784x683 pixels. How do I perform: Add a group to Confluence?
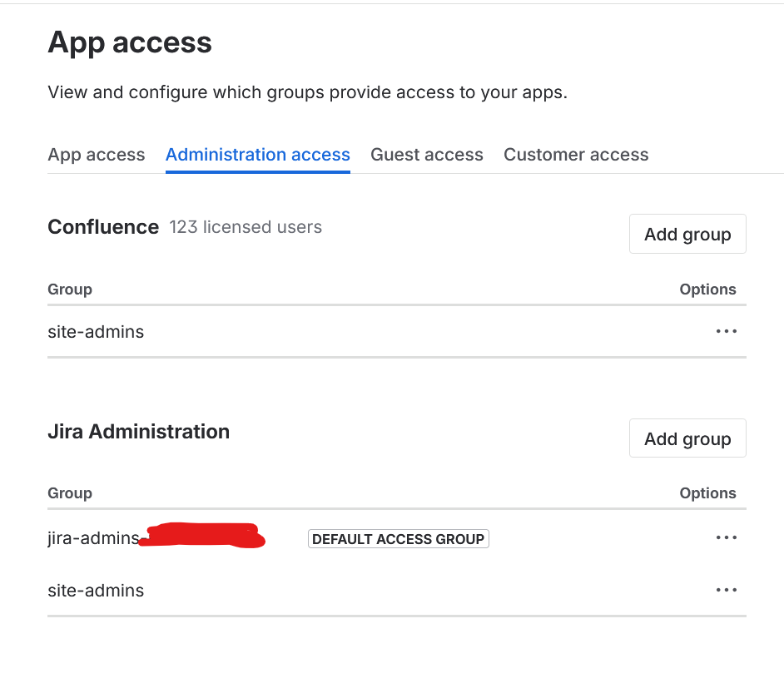pyautogui.click(x=687, y=234)
